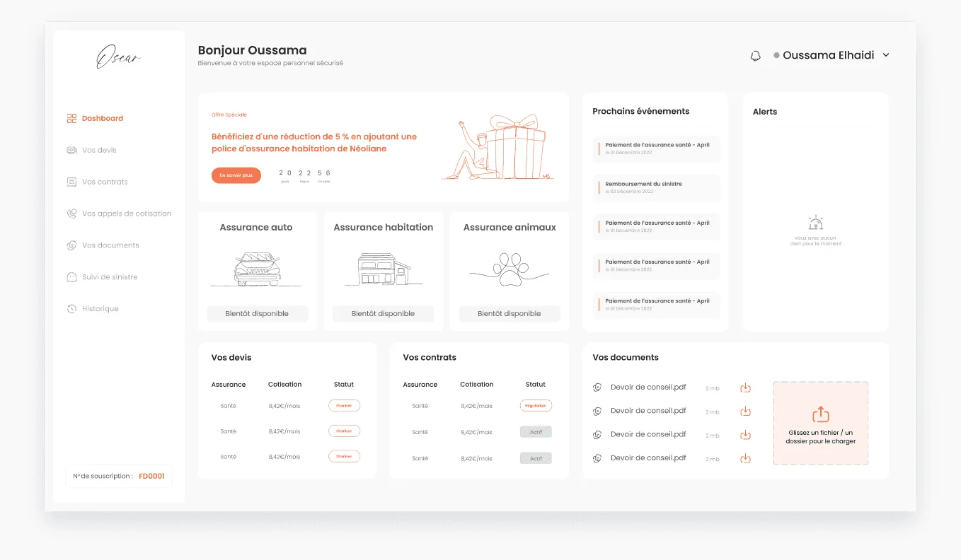
Task: Click the Prochains événements heading
Action: click(641, 111)
